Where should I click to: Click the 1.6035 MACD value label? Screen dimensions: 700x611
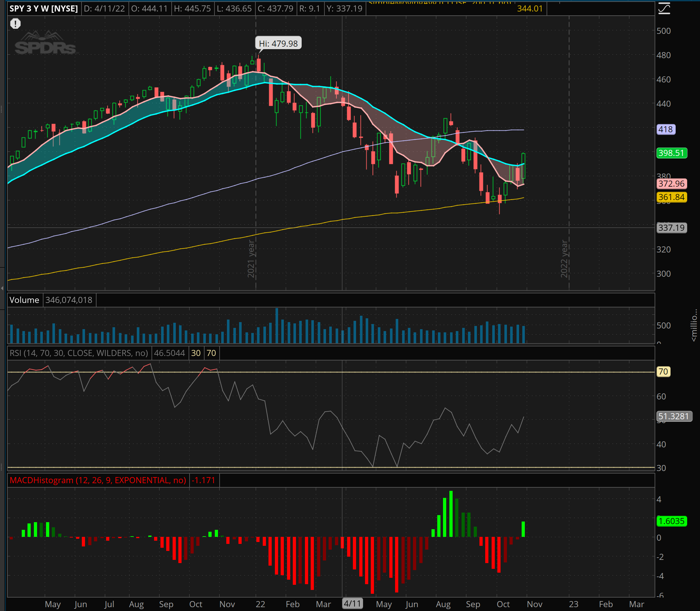pyautogui.click(x=672, y=521)
